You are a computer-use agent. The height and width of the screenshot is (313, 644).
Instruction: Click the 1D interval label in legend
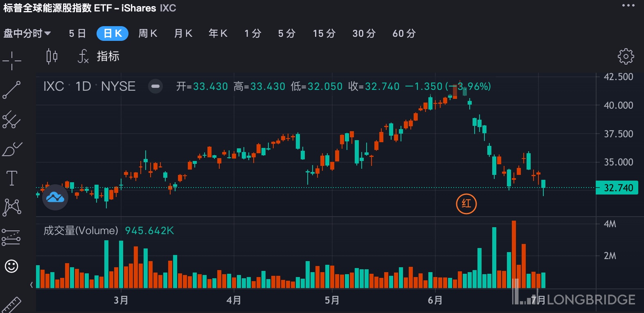(83, 86)
